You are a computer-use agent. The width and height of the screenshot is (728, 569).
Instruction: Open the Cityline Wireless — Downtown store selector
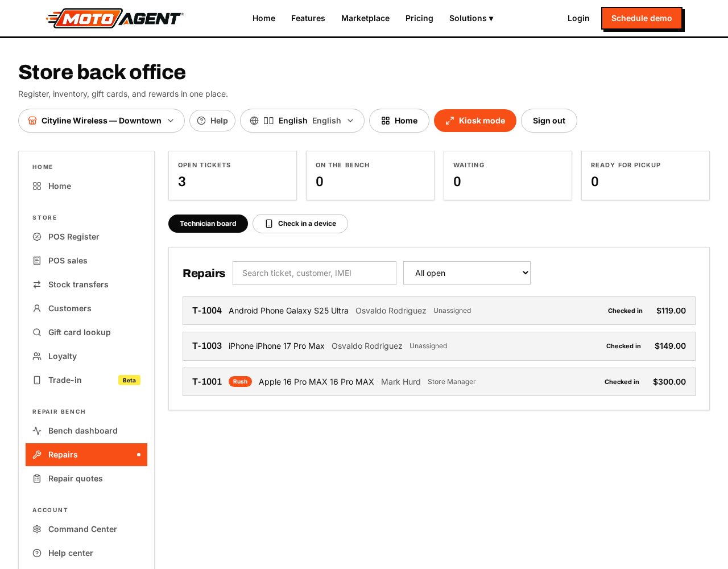tap(101, 121)
